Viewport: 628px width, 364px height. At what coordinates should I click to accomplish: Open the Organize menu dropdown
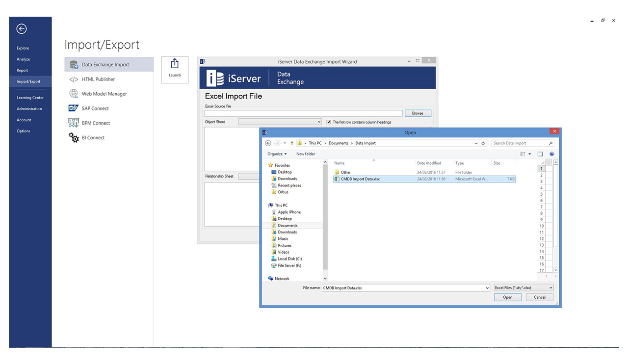(277, 154)
